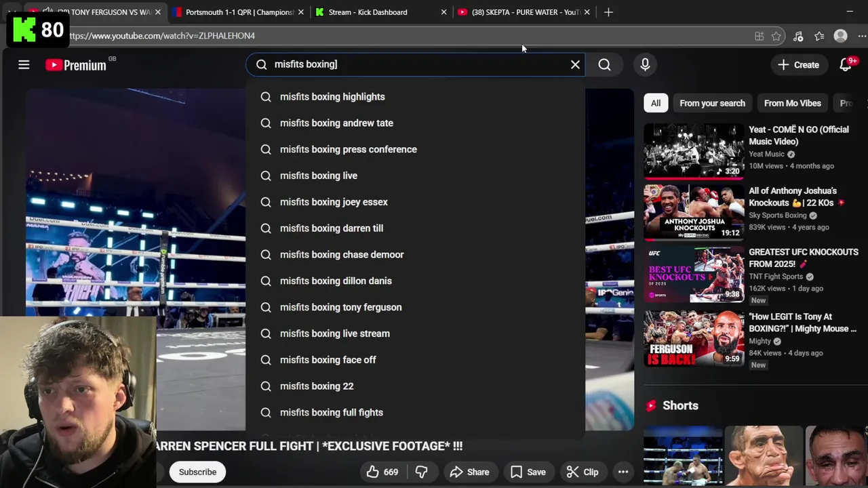Click the browser address bar URL

click(x=161, y=36)
